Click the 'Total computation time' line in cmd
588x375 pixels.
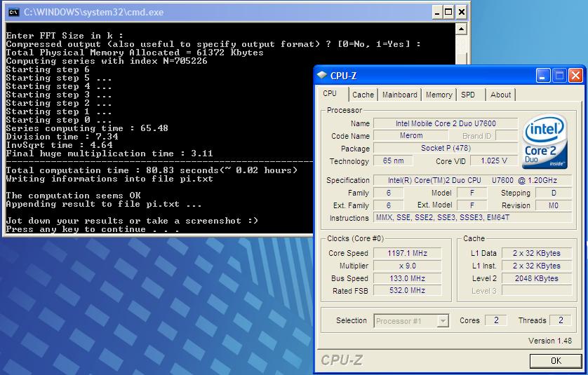click(152, 170)
